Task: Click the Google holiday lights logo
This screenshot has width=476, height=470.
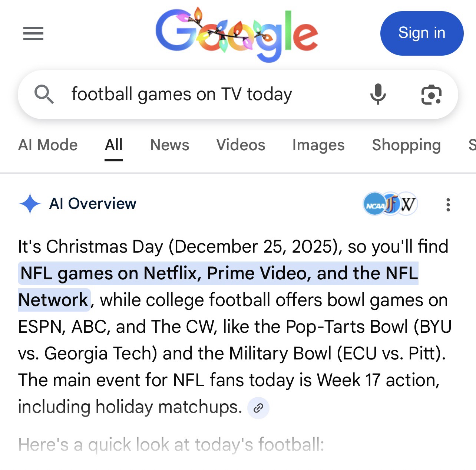Action: tap(237, 34)
